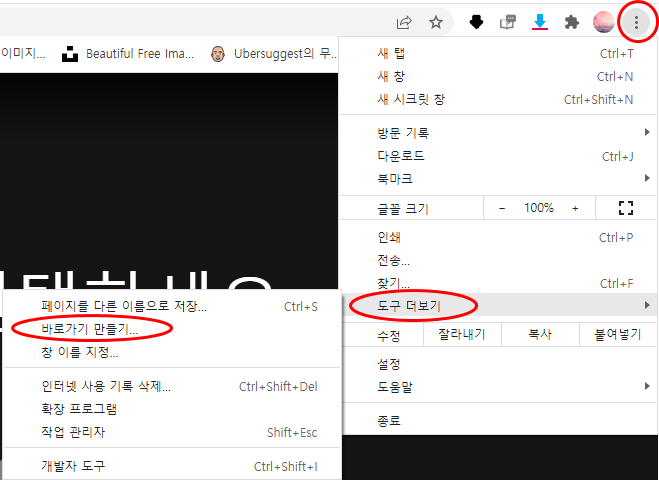Click the gray window-with-chat-bubble extension icon

508,22
